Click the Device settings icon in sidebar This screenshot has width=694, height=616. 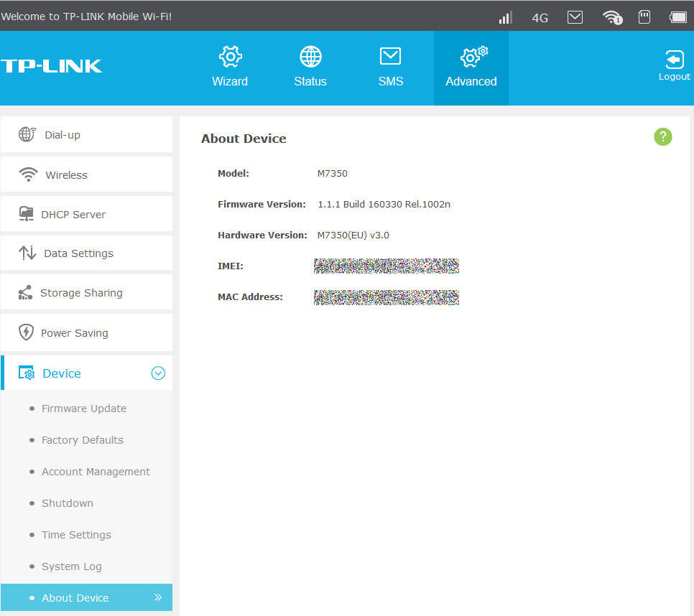26,373
